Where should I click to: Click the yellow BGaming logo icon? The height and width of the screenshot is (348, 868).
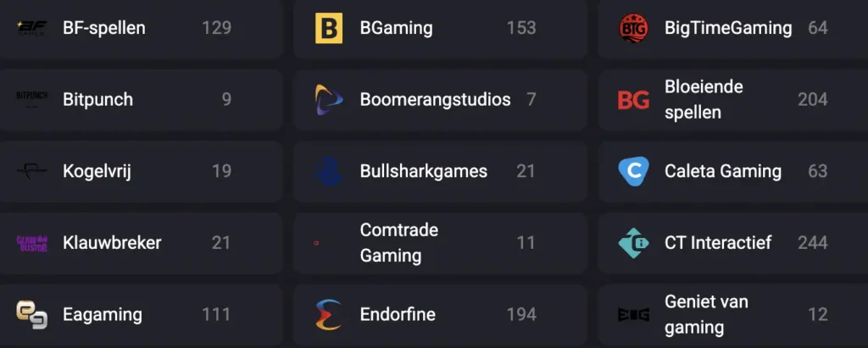coord(328,28)
